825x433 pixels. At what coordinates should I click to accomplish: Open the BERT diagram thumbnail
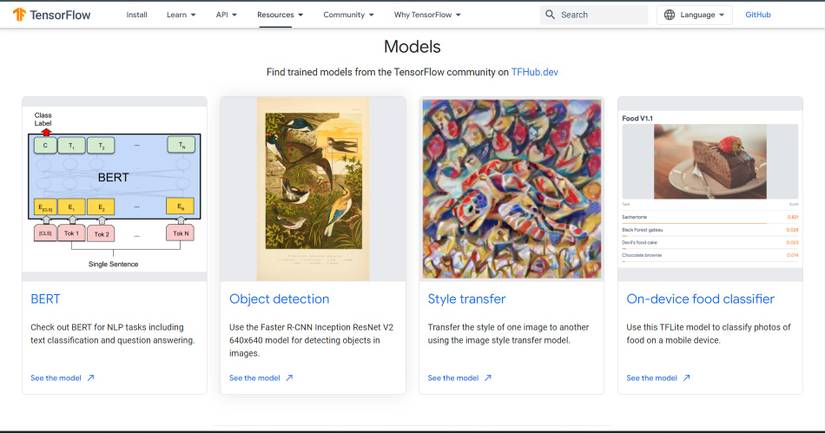(x=115, y=189)
